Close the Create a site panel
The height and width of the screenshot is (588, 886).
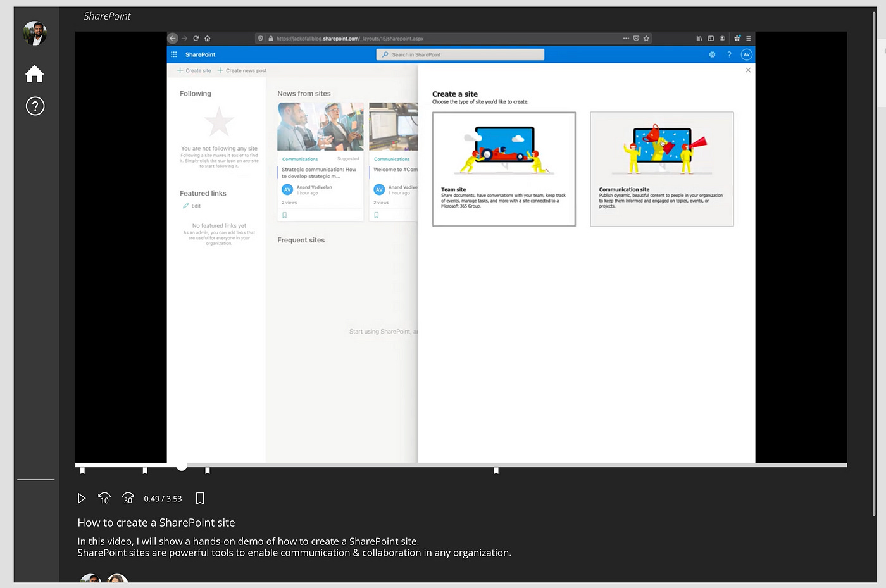[x=748, y=70]
